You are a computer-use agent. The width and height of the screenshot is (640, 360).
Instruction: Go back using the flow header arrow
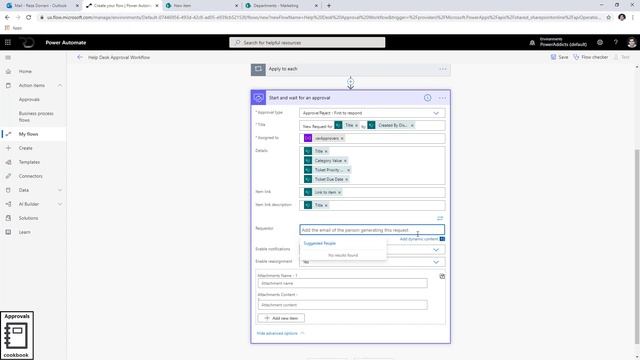[x=80, y=58]
